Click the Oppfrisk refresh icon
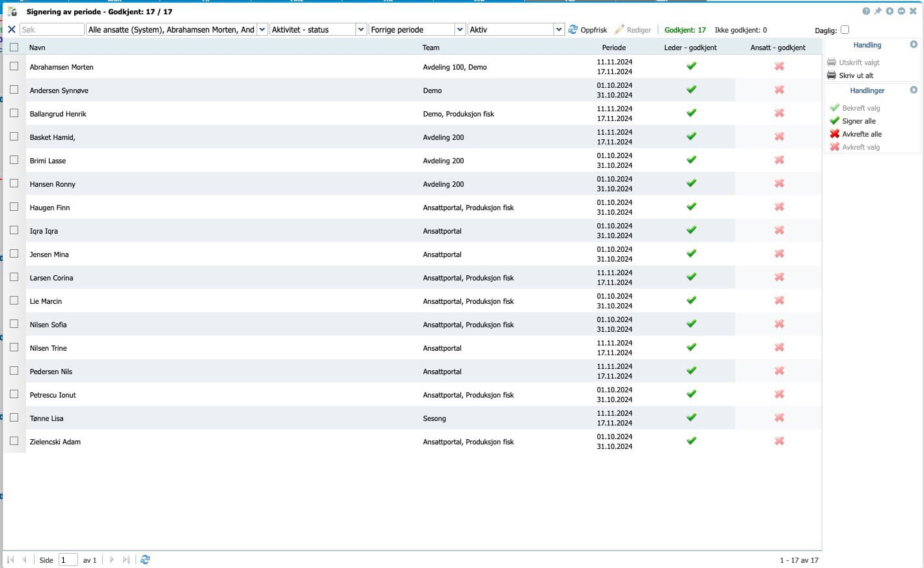 click(x=573, y=29)
